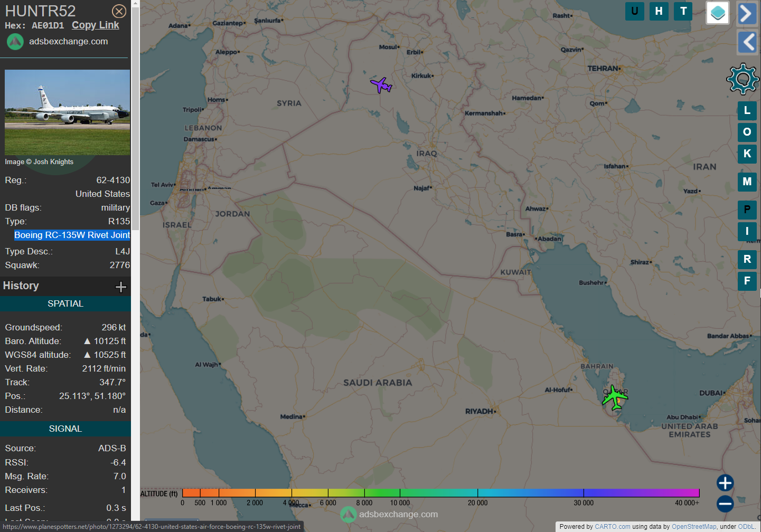Click the source value ADS-B
761x532 pixels.
click(x=112, y=448)
